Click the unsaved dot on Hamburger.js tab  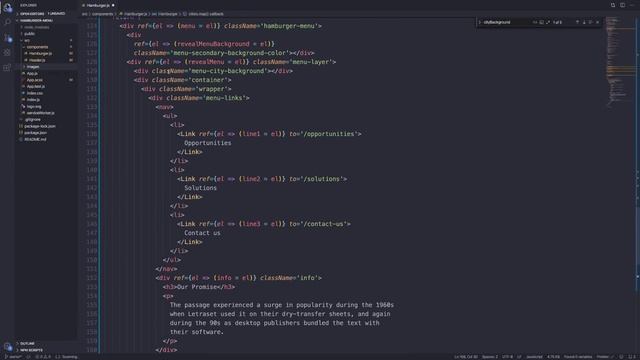(x=113, y=5)
